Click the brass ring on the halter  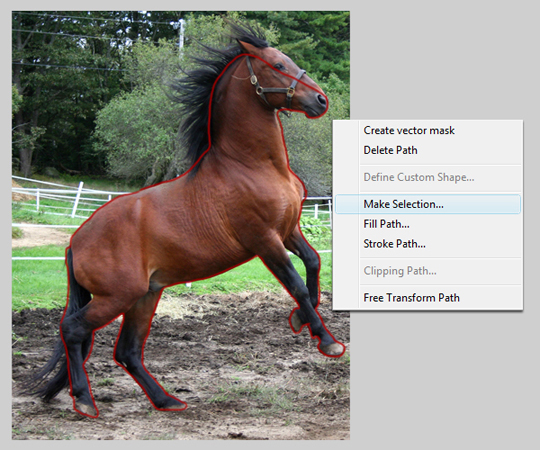point(254,80)
